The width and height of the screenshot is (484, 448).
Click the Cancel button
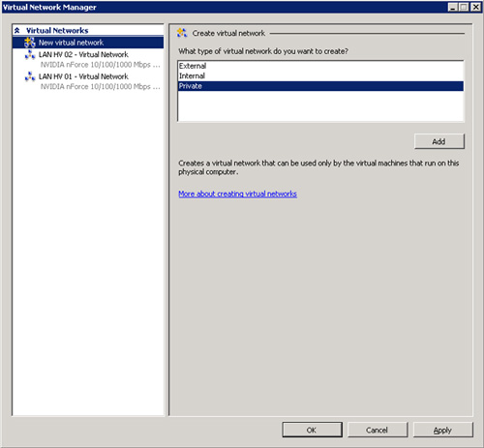378,430
